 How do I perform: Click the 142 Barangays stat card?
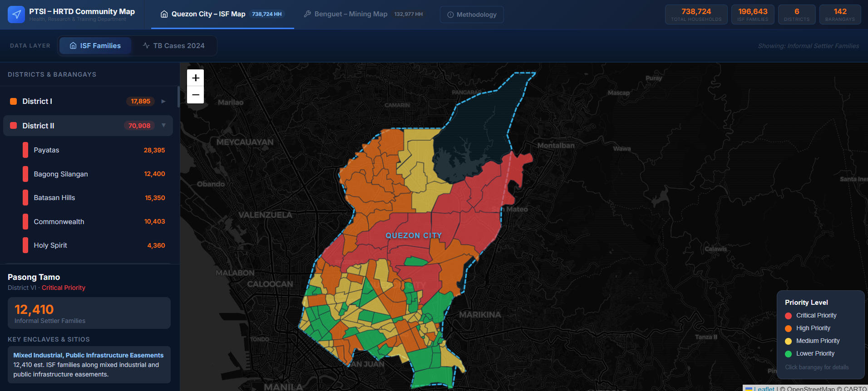840,15
